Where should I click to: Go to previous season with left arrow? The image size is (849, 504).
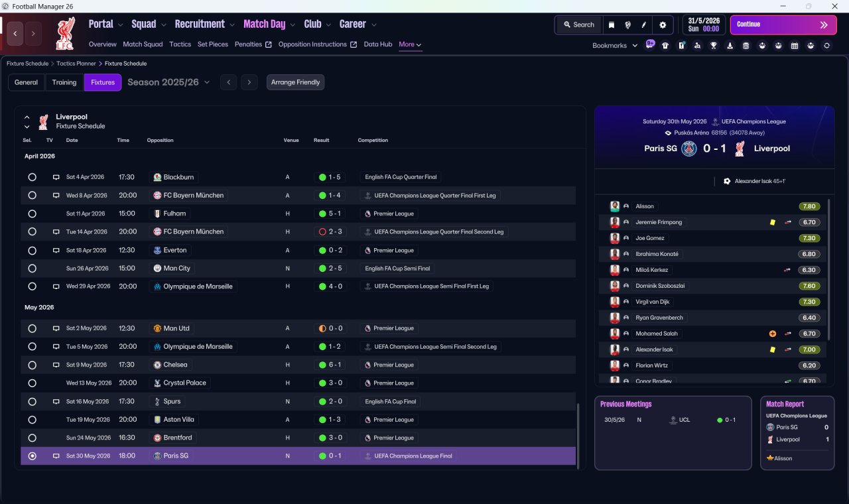228,82
